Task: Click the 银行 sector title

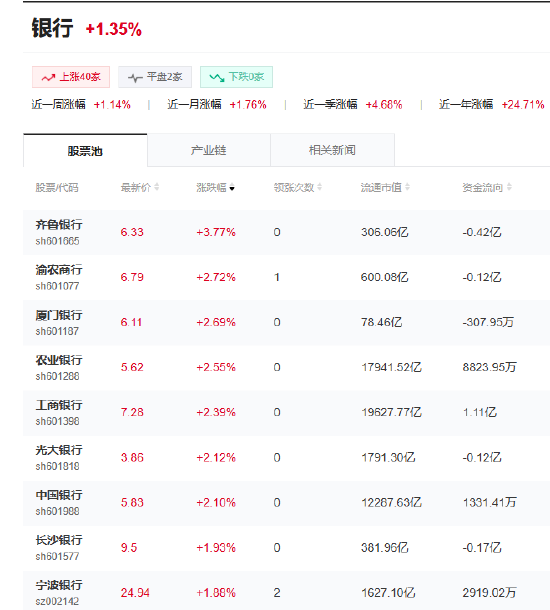Action: pyautogui.click(x=53, y=28)
